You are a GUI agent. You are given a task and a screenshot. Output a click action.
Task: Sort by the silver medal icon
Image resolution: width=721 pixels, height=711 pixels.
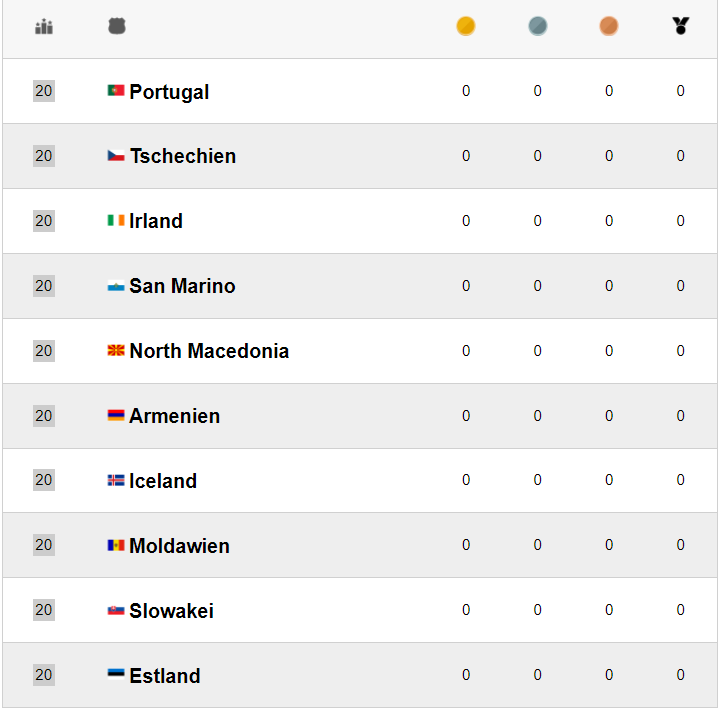(538, 27)
